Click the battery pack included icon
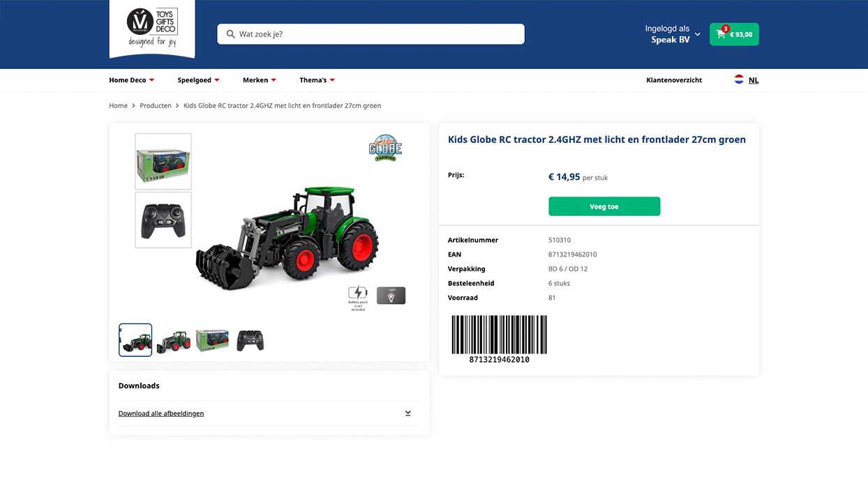The image size is (868, 488). pos(358,297)
